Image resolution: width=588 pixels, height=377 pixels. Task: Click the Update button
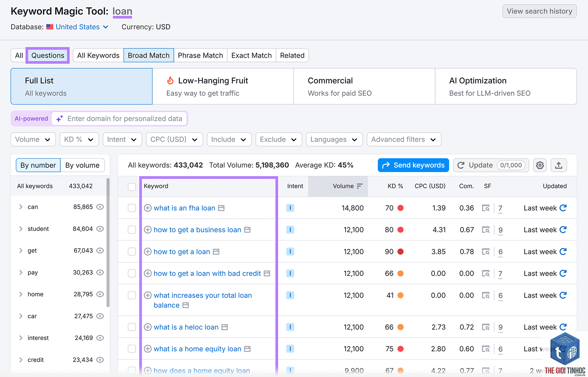tap(491, 165)
